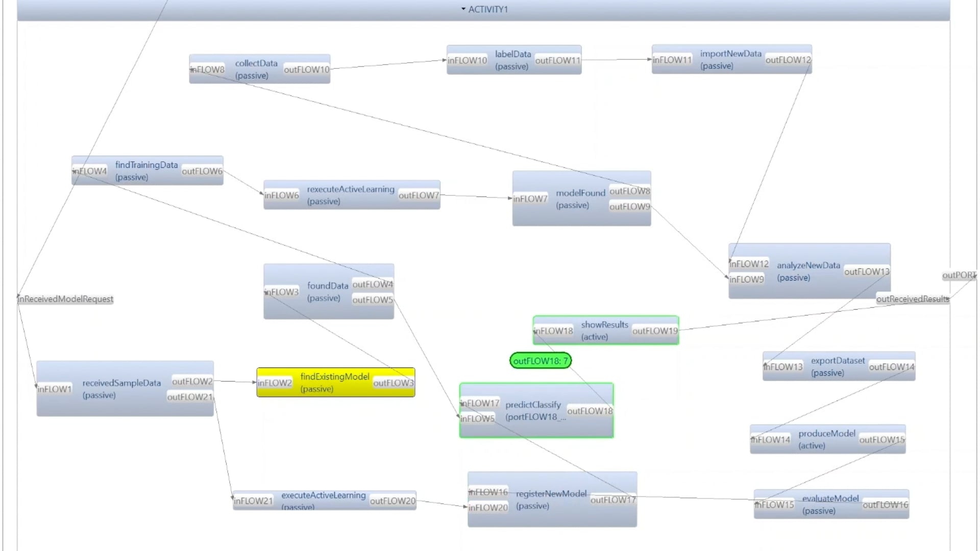The image size is (980, 551).
Task: Select the yellow findExistingModel node
Action: (x=334, y=377)
